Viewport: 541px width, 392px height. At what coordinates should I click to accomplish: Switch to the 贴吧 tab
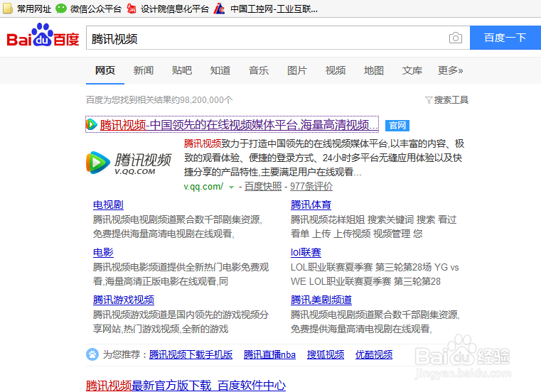tap(182, 70)
